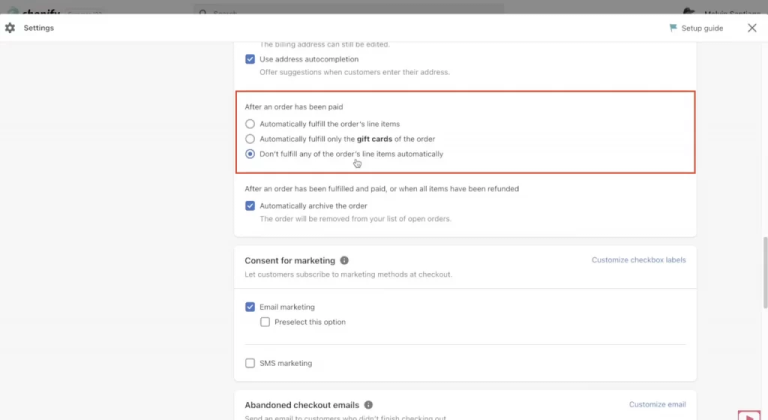Click the info icon beside Consent for marketing
The height and width of the screenshot is (420, 768).
344,260
